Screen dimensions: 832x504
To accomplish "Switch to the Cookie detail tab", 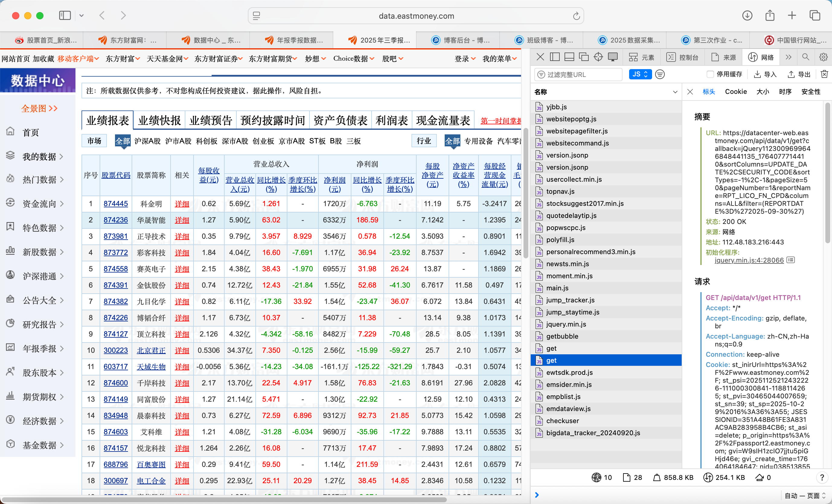I will pos(735,92).
